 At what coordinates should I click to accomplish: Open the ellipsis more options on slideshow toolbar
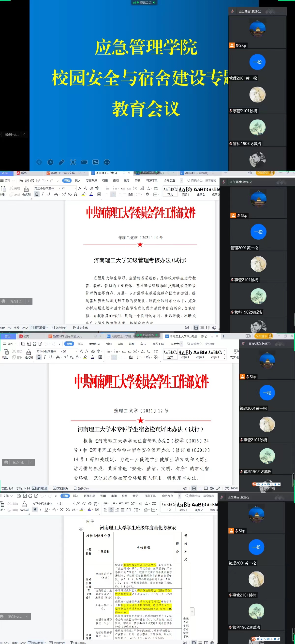pyautogui.click(x=107, y=162)
